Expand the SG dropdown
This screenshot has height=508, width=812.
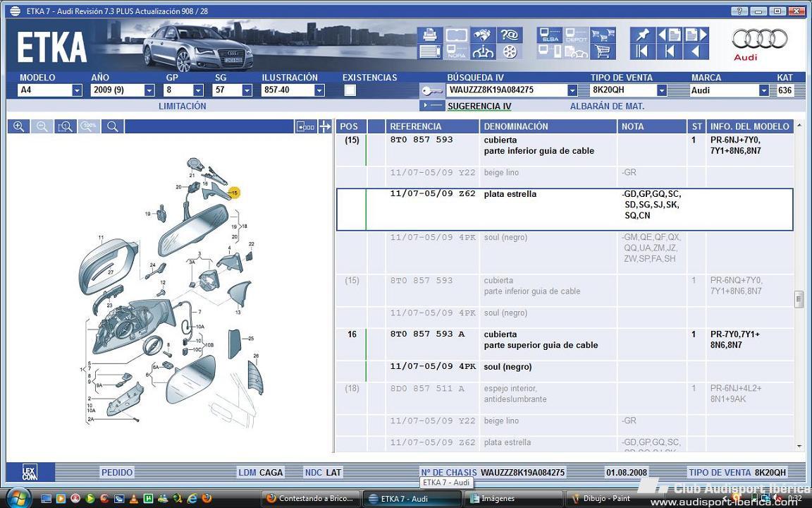click(x=247, y=90)
